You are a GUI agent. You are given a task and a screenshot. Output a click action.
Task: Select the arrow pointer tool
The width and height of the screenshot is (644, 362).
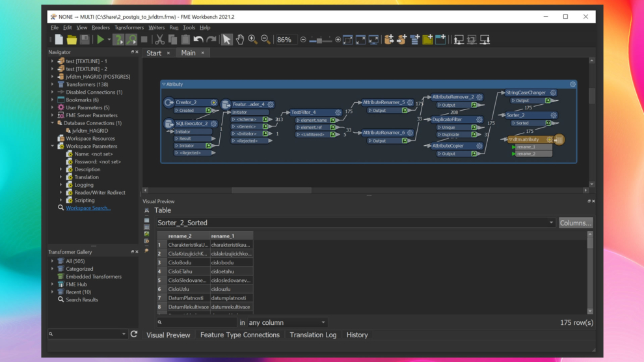[227, 40]
